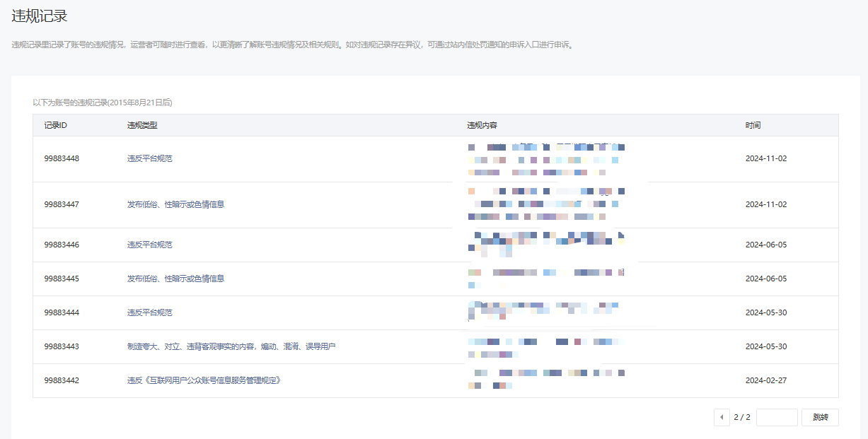868x439 pixels.
Task: Select record ID 99883445
Action: 62,279
